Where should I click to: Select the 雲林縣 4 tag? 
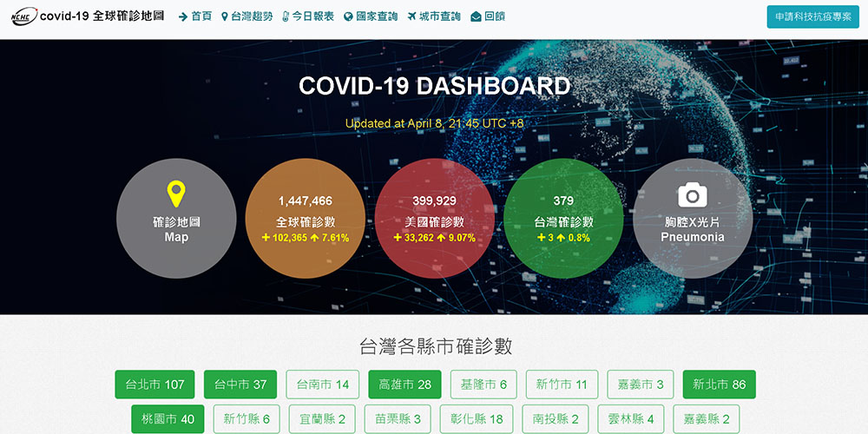click(630, 419)
